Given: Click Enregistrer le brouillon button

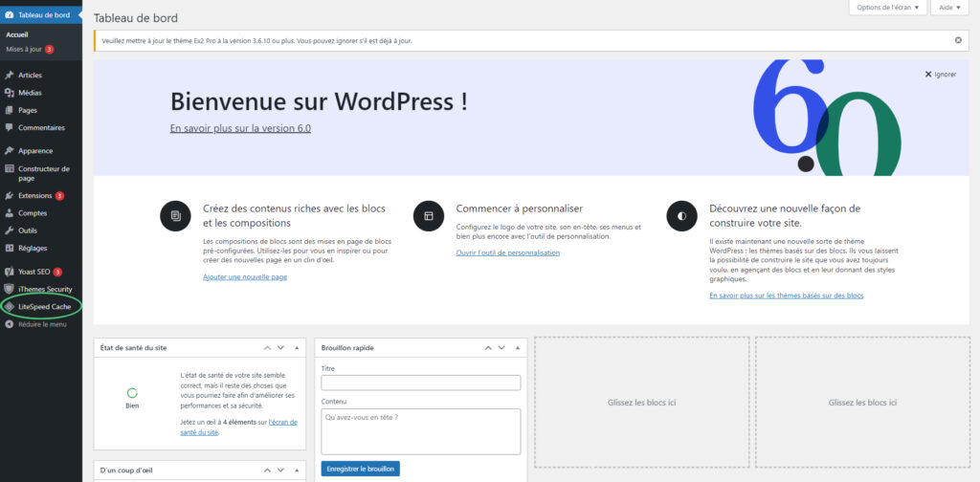Looking at the screenshot, I should (x=361, y=469).
